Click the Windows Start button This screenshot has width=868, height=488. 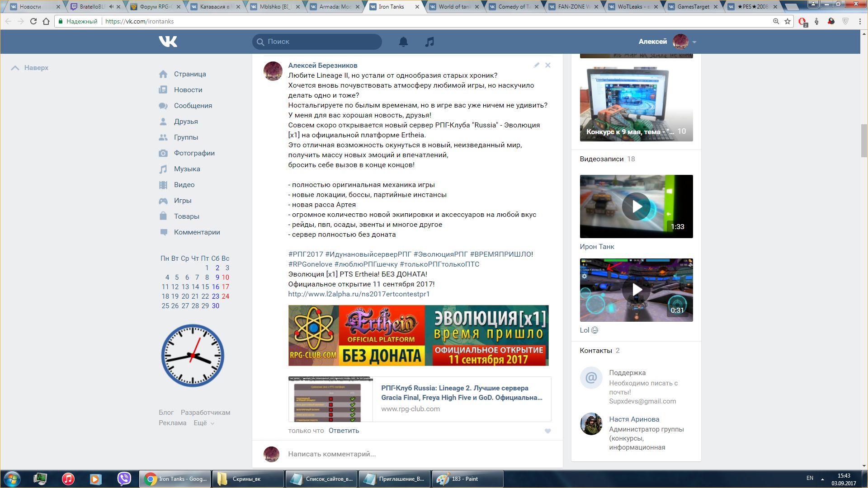tap(12, 479)
